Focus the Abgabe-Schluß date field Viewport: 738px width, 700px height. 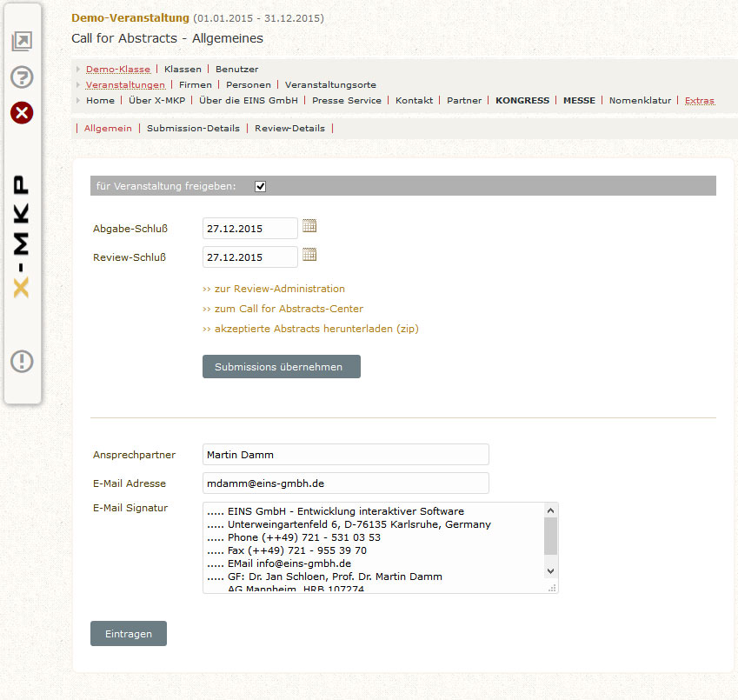250,229
